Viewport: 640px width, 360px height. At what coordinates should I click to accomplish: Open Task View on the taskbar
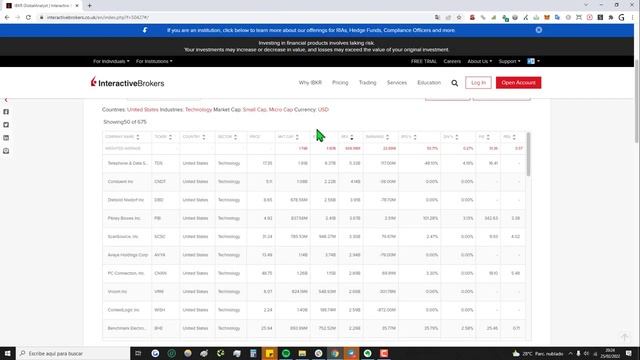[x=138, y=353]
